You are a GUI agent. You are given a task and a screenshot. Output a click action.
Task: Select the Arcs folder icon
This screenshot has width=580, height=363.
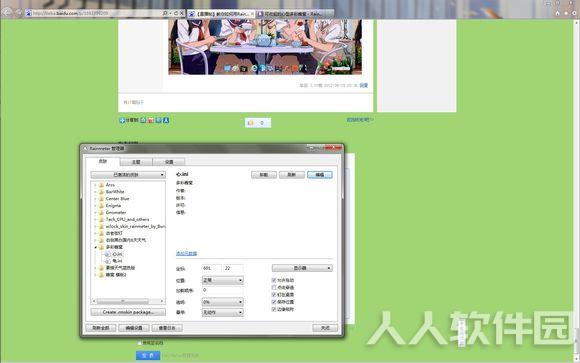101,185
